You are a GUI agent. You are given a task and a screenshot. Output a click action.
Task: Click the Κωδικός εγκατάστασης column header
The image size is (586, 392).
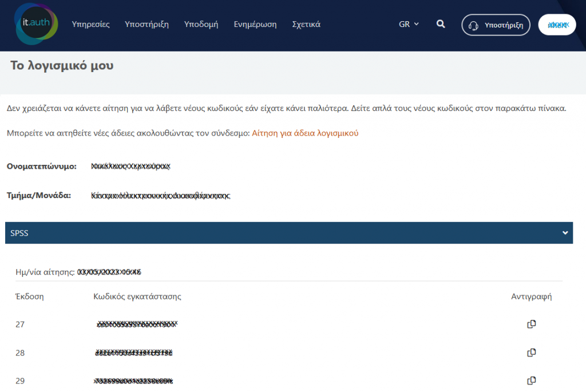point(137,296)
